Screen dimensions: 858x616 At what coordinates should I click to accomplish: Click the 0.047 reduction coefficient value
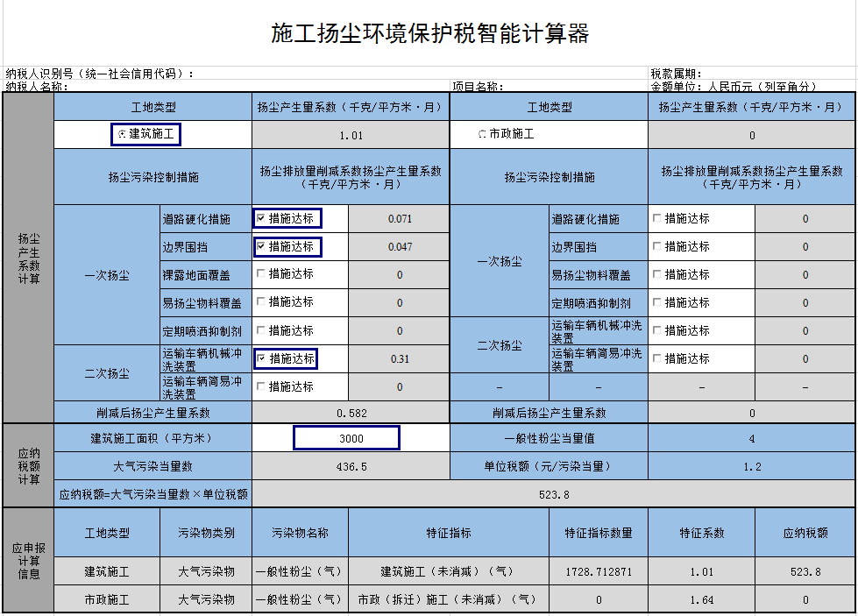click(400, 247)
